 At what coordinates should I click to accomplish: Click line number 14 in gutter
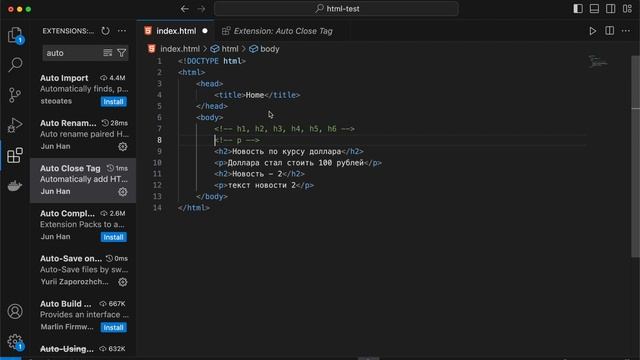158,208
